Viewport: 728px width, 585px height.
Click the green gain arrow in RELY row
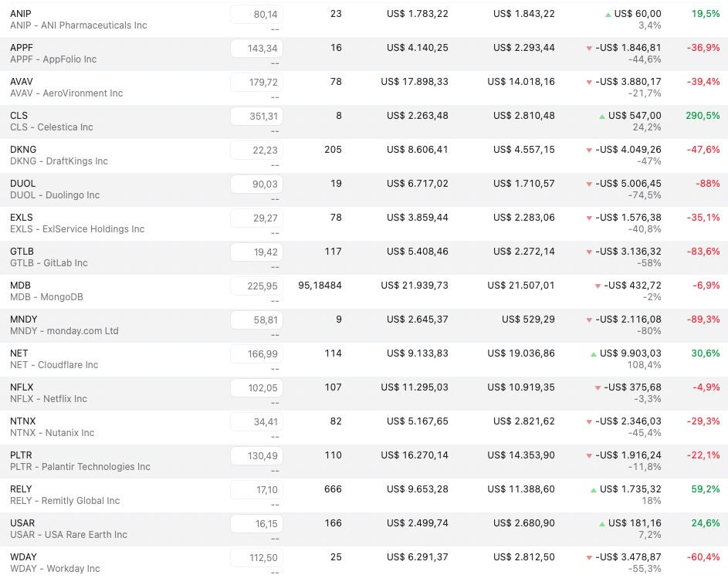coord(593,490)
